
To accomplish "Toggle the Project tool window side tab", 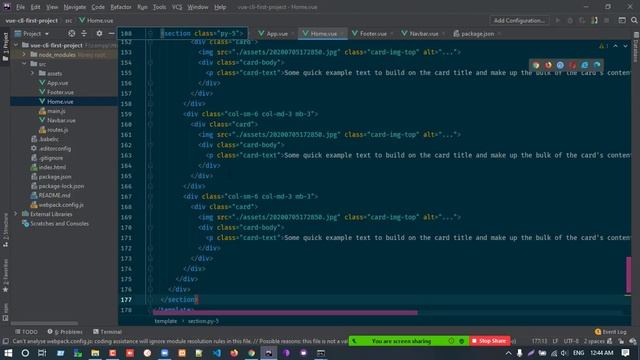I will (x=5, y=47).
